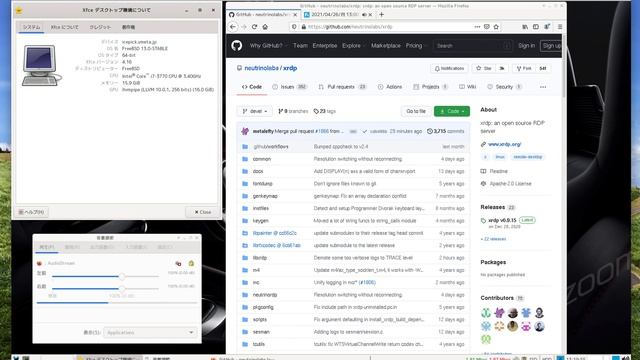This screenshot has height=360, width=640.
Task: Open Marketplace in GitHub header
Action: point(386,46)
